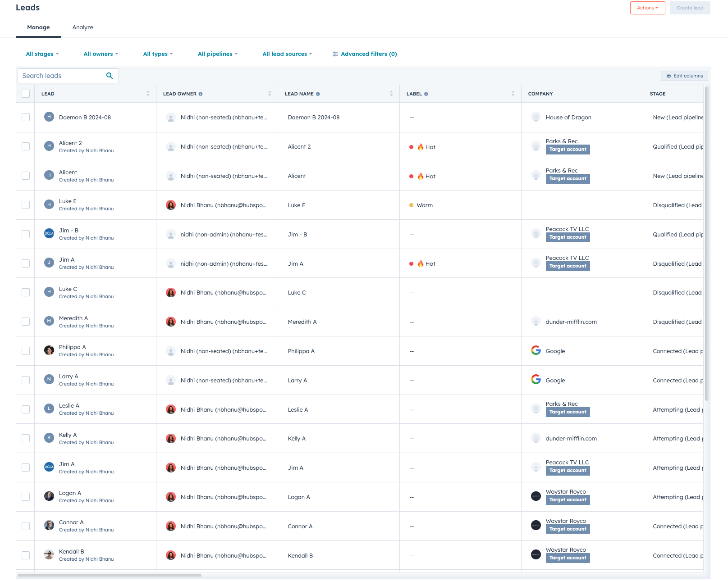Viewport: 728px width, 581px height.
Task: Click the search magnifier icon
Action: pos(110,76)
